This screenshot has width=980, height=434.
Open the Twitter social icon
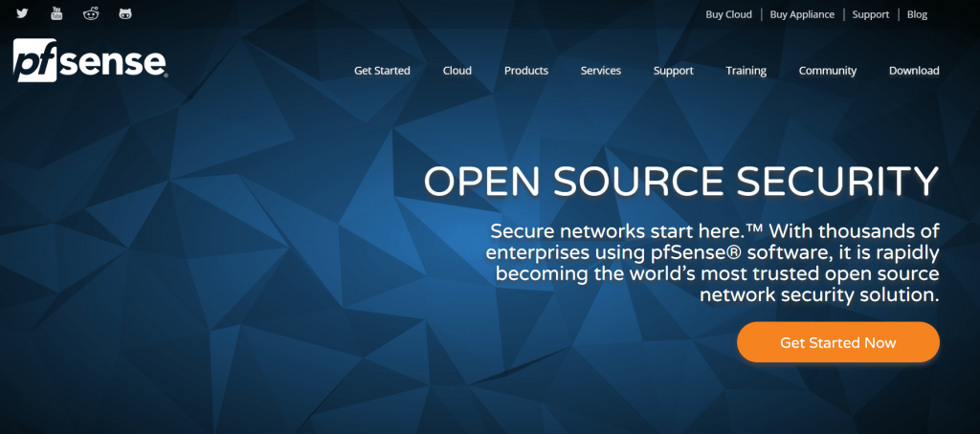[x=23, y=13]
